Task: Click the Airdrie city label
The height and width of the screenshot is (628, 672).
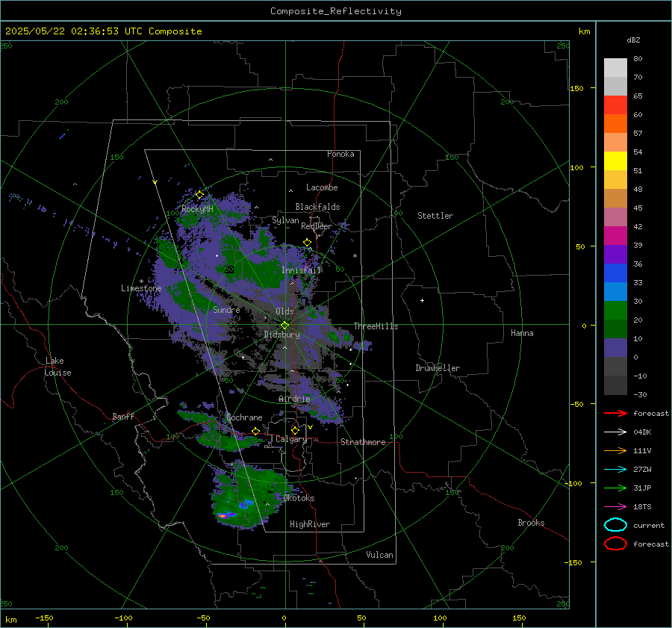Action: pos(294,399)
